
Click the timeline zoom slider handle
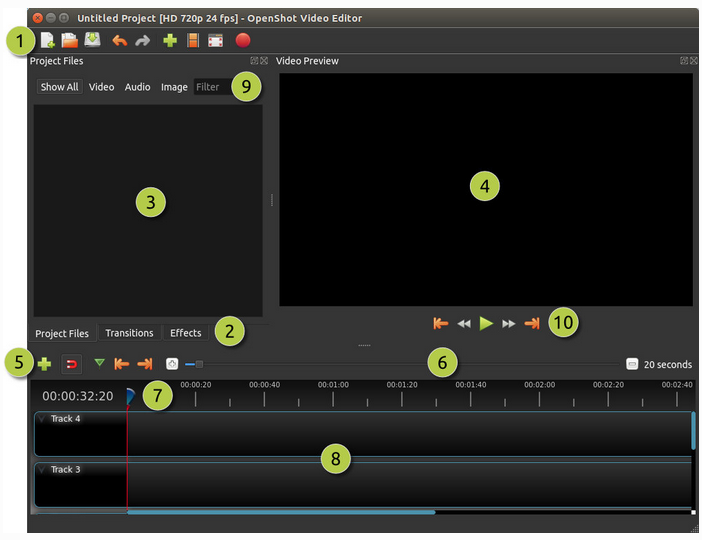click(199, 364)
